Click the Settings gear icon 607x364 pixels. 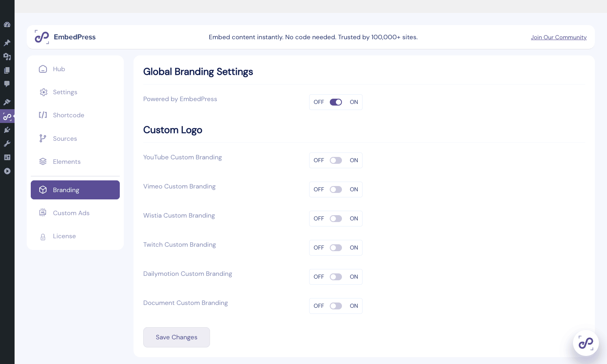pos(43,92)
